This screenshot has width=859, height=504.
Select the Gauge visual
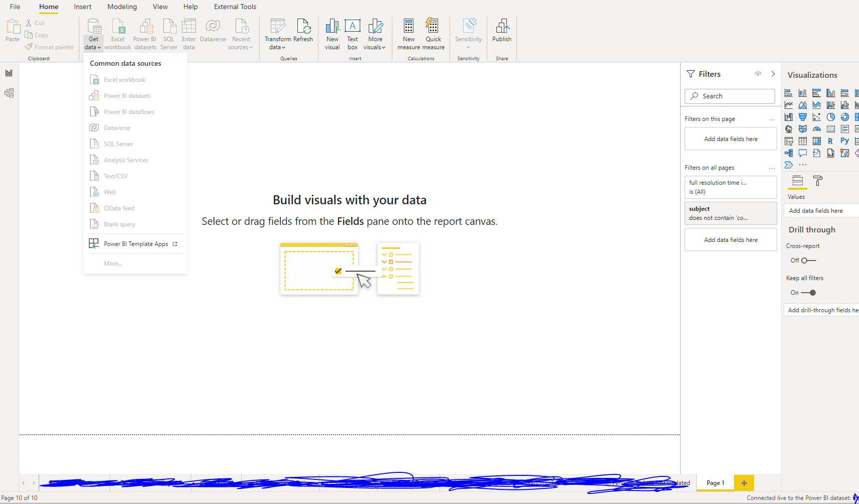click(x=817, y=129)
